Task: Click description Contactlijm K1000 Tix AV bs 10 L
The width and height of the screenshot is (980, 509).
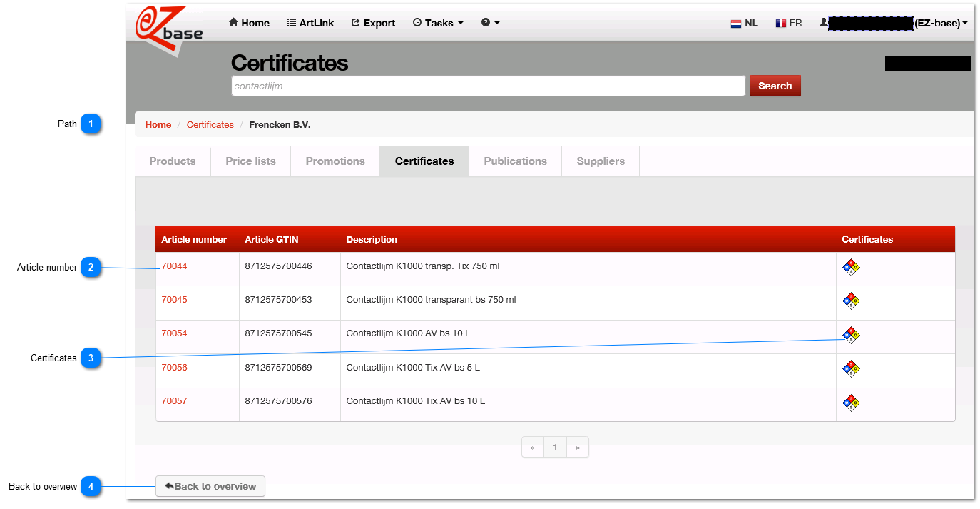Action: [415, 400]
